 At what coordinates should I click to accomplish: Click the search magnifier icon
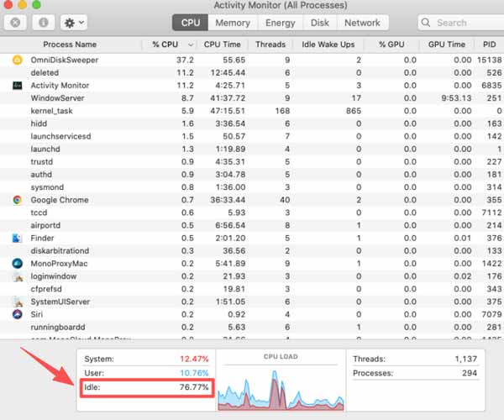(426, 23)
